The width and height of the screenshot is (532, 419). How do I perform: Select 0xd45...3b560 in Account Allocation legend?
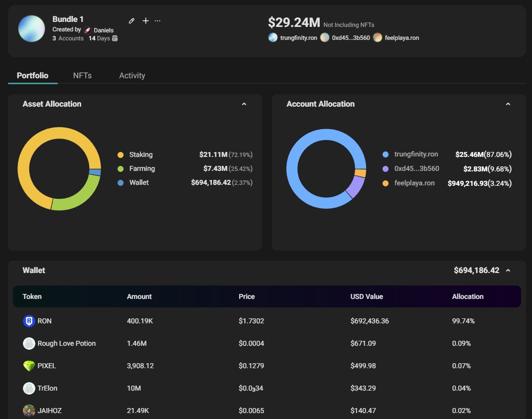pyautogui.click(x=416, y=168)
